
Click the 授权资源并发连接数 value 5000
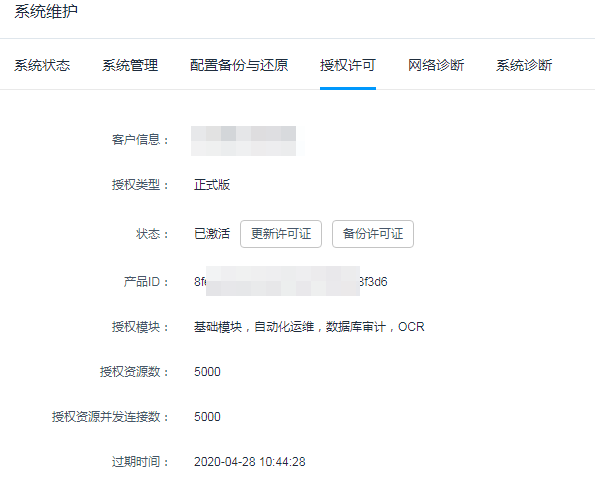click(207, 417)
